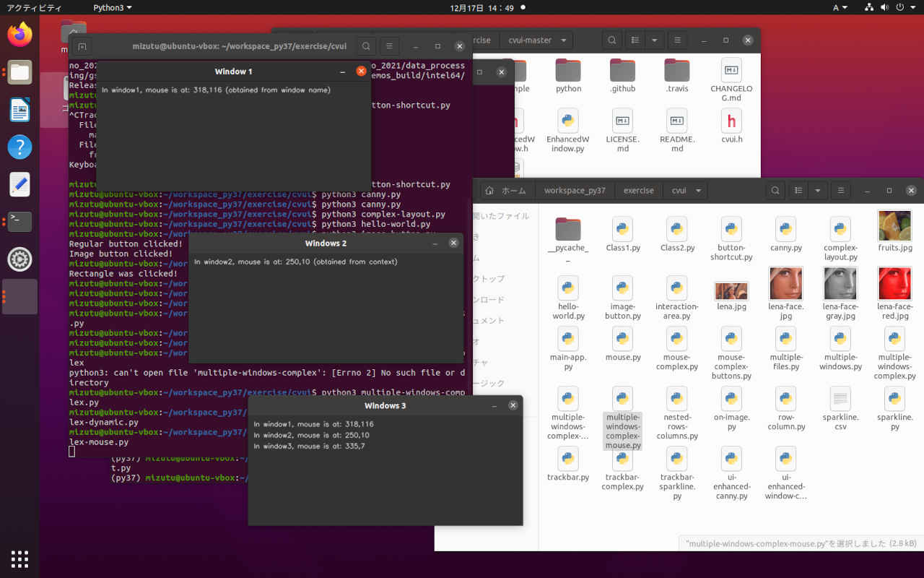Search in the cvui file manager window
This screenshot has height=578, width=924.
pos(775,191)
